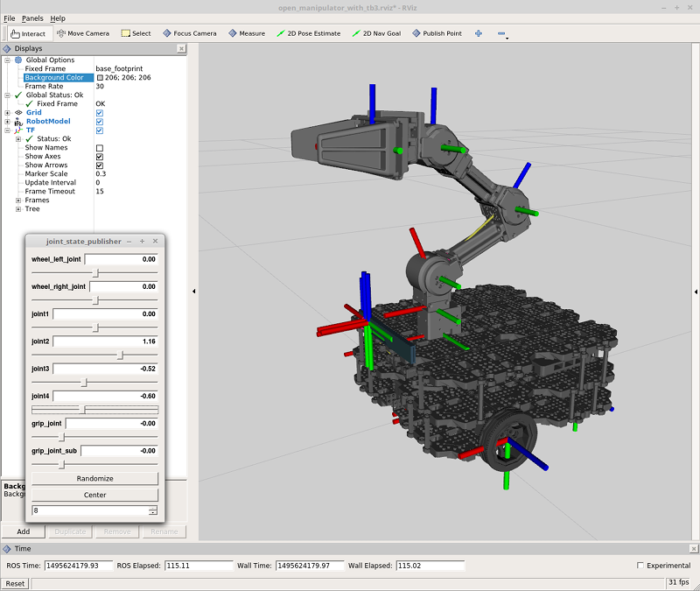Select the 2D Pose Estimate tool
The height and width of the screenshot is (591, 700).
pos(309,33)
